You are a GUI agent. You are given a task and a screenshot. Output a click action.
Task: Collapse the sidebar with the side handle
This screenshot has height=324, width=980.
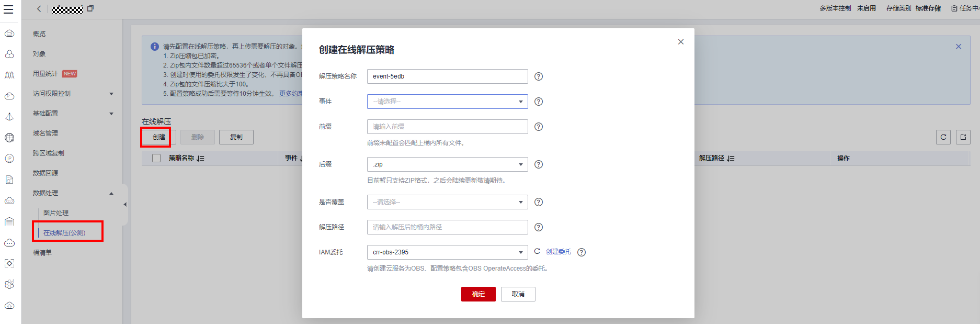click(x=125, y=205)
